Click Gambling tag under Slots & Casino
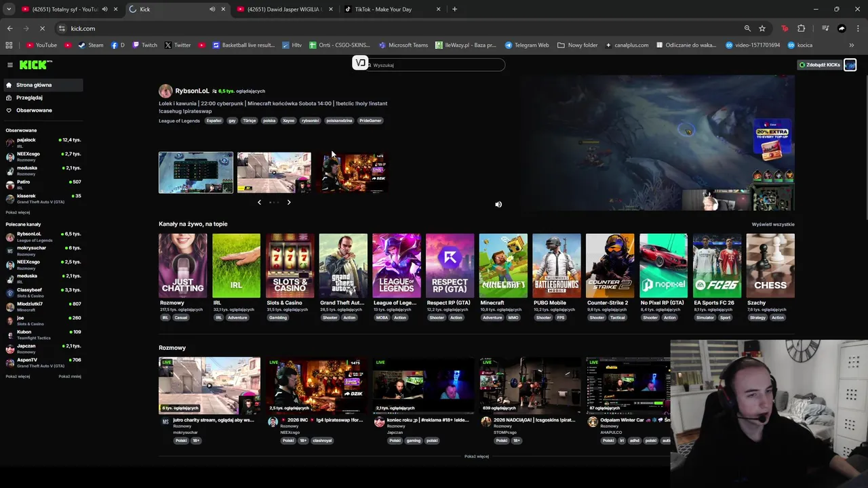The height and width of the screenshot is (488, 868). click(x=278, y=317)
